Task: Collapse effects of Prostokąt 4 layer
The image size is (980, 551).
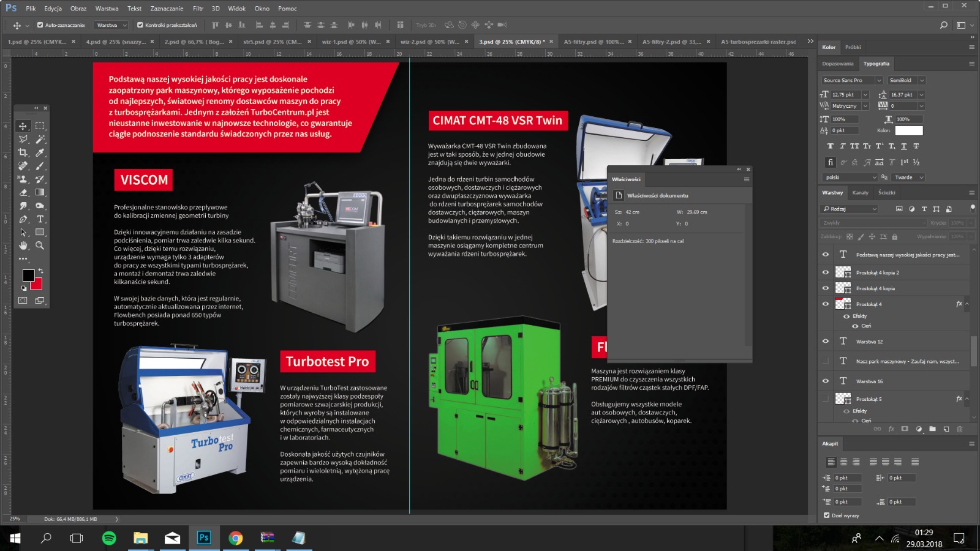Action: (967, 304)
